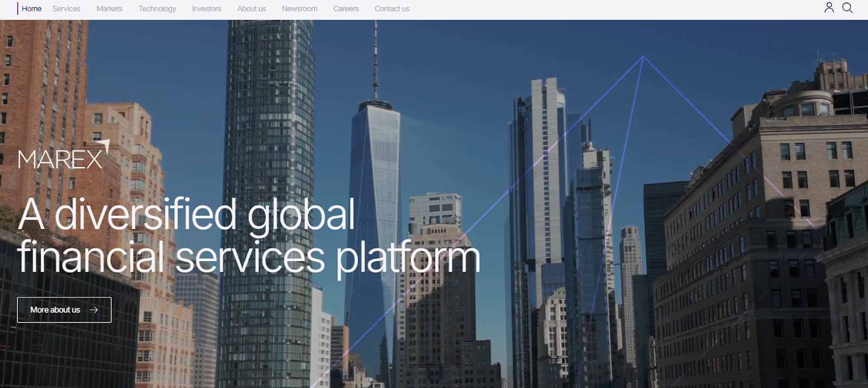
Task: Open the user account icon
Action: point(829,8)
